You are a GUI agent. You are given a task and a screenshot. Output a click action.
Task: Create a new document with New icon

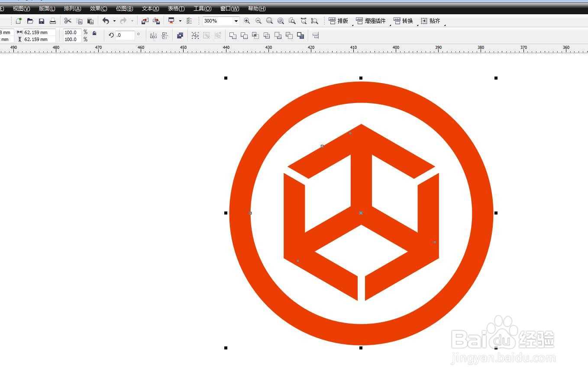coord(19,21)
